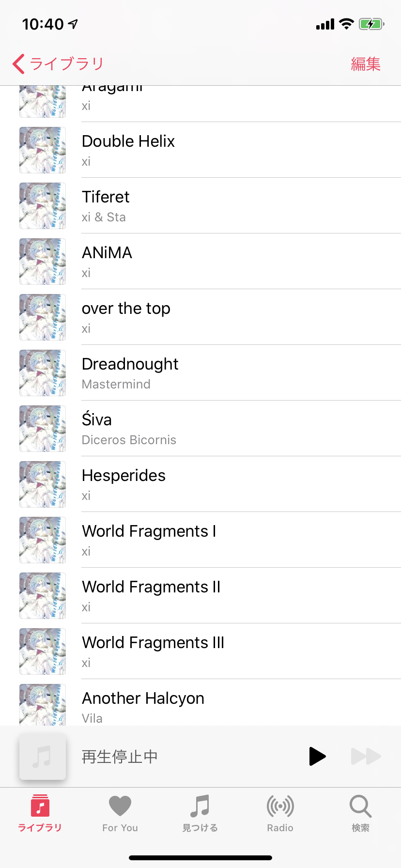The image size is (401, 868).
Task: Open the now playing bar text
Action: pos(120,757)
